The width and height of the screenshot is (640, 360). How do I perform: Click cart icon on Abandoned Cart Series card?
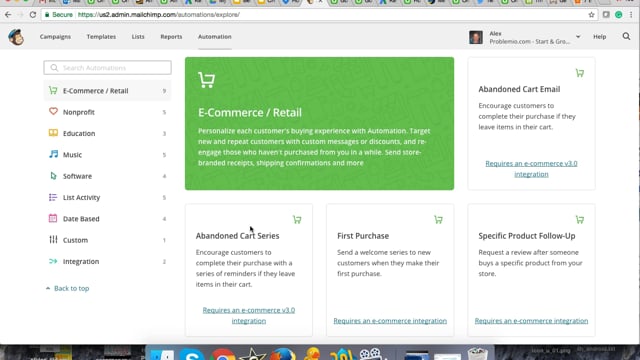297,220
